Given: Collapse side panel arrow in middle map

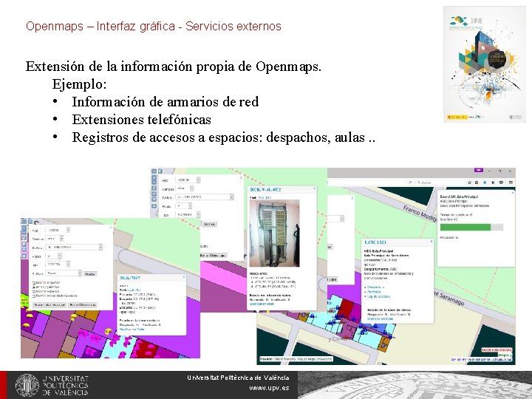Looking at the screenshot, I should click(160, 171).
